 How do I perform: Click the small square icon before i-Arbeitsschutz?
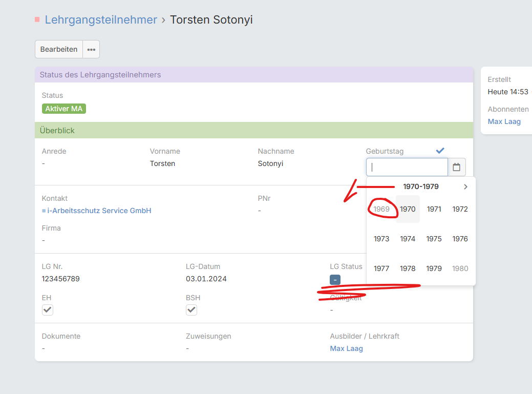tap(44, 211)
